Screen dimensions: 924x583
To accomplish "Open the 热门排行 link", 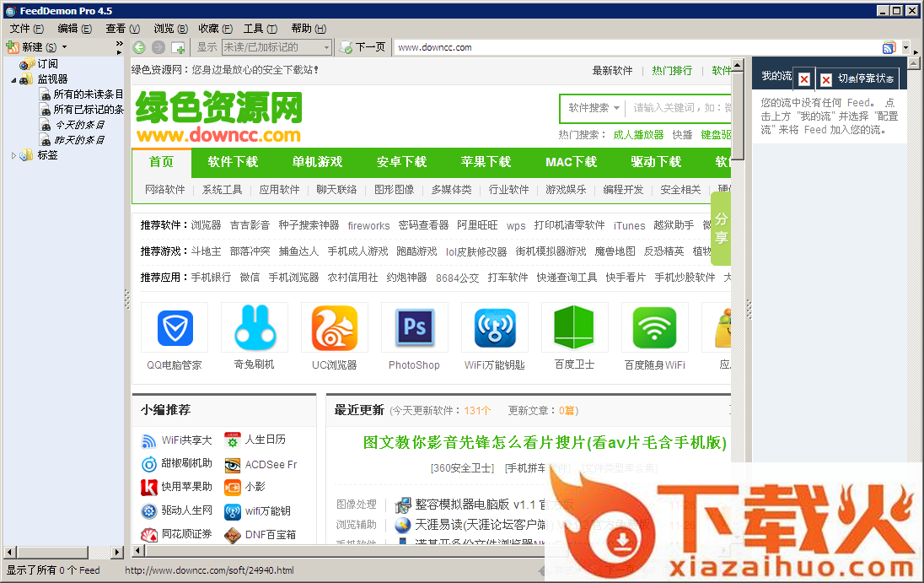I will coord(672,71).
